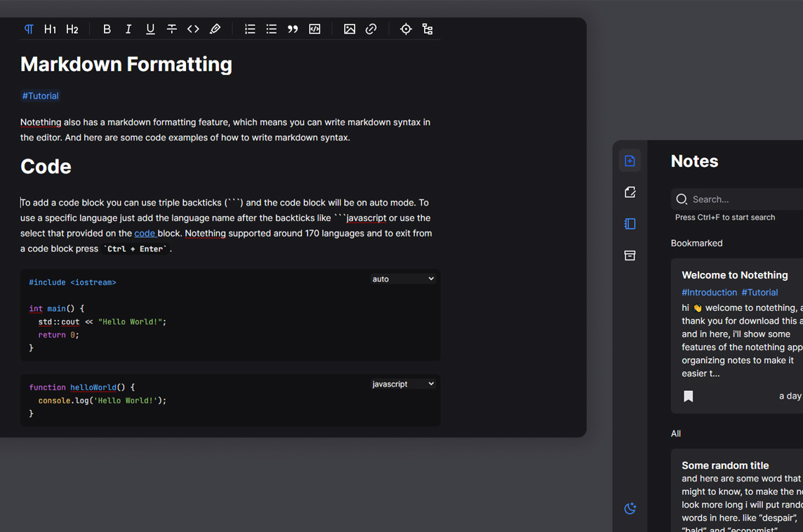
Task: Click the #include <iostream> code line
Action: click(72, 283)
